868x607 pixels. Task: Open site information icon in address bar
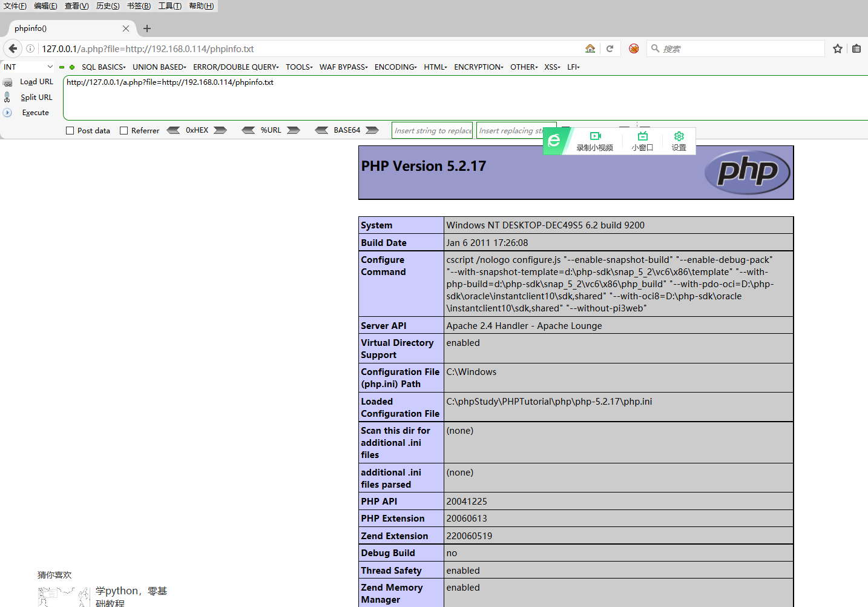pyautogui.click(x=30, y=48)
